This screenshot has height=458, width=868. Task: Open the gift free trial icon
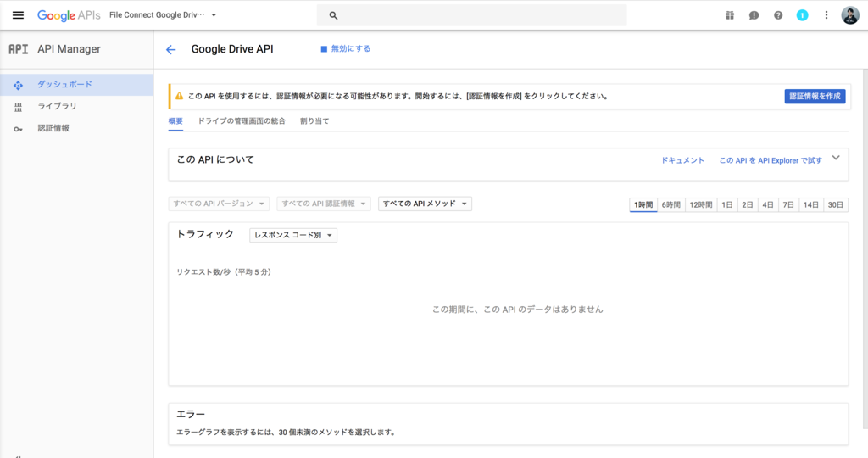[730, 15]
